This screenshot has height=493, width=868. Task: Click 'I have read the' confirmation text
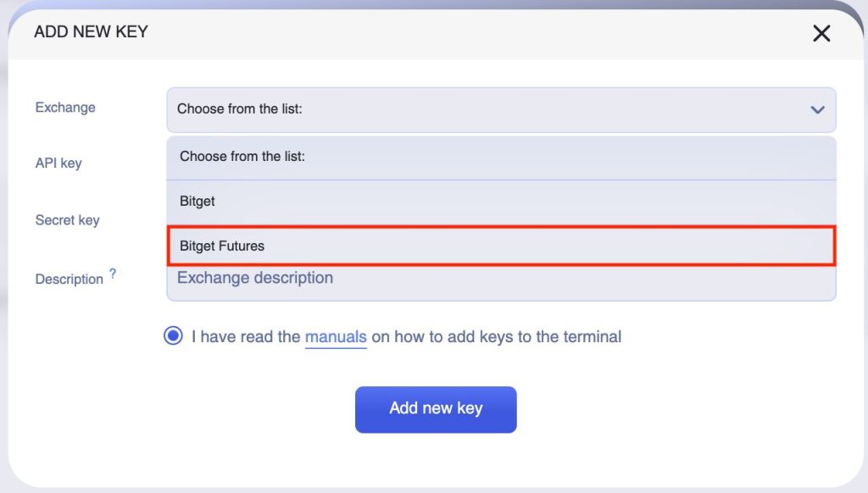pos(246,337)
